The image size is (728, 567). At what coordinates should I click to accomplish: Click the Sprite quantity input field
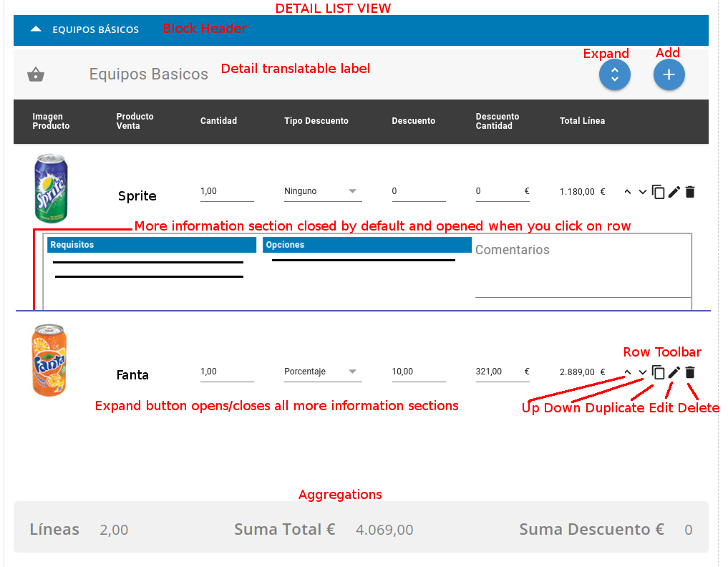(x=227, y=192)
